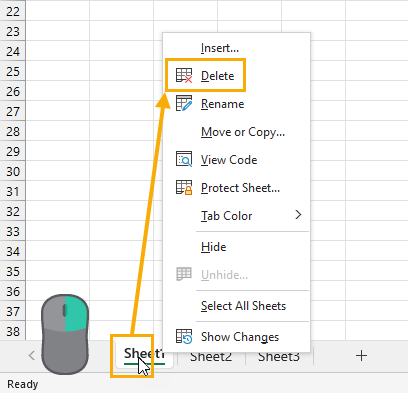Screen dimensions: 408x393
Task: Click the Protect Sheet lock icon
Action: (x=184, y=187)
